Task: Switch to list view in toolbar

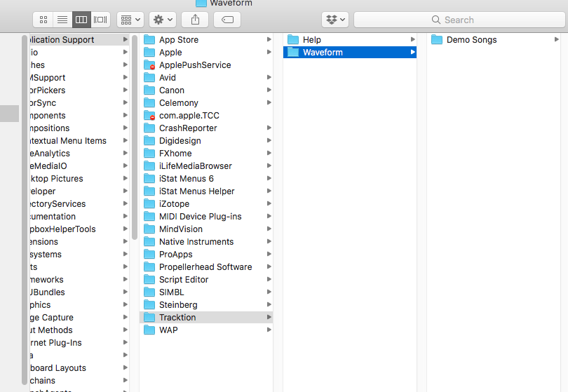Action: point(62,20)
